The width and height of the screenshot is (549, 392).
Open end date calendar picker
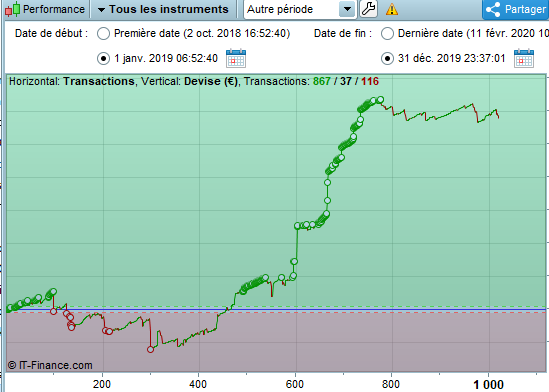[x=524, y=58]
